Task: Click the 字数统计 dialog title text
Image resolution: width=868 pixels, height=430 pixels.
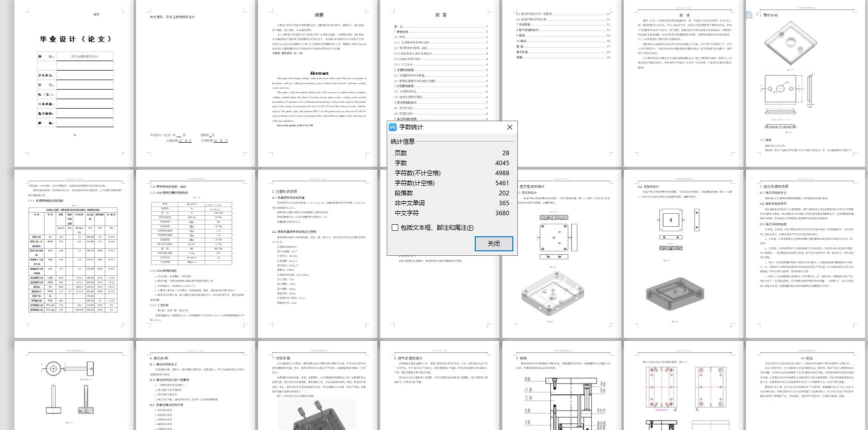Action: [411, 127]
